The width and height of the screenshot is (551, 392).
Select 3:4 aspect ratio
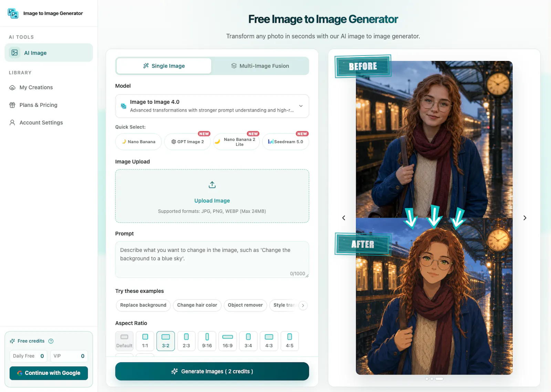click(x=248, y=341)
